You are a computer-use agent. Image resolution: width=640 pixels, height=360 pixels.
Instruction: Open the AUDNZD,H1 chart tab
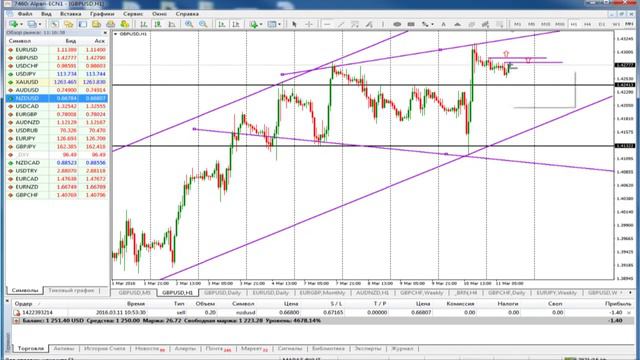tap(372, 293)
